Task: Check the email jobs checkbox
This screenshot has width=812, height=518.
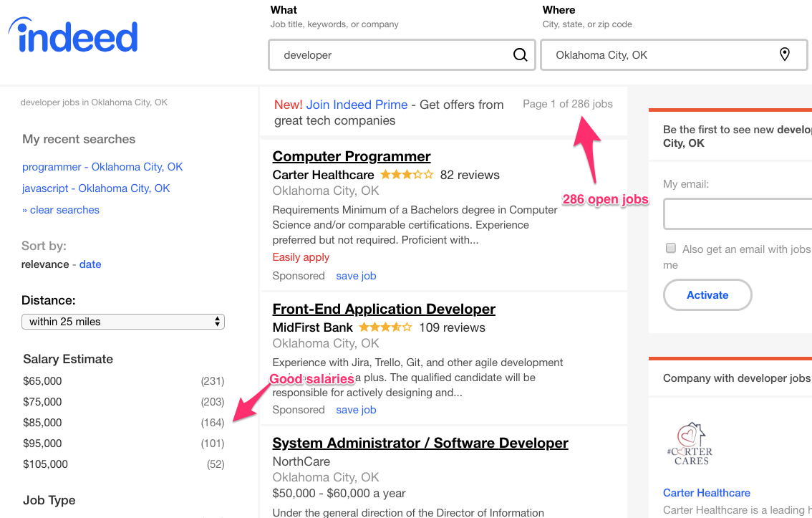Action: click(x=671, y=249)
